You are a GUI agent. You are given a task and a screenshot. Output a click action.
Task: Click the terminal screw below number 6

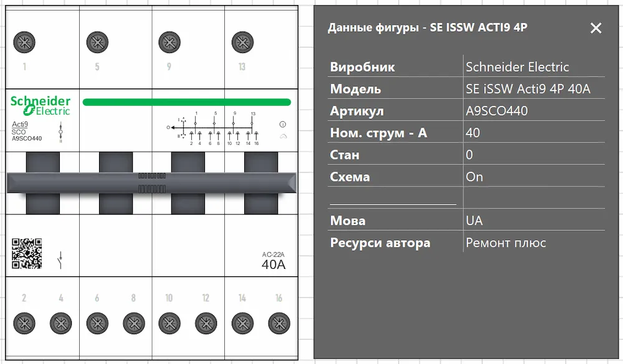tap(97, 323)
